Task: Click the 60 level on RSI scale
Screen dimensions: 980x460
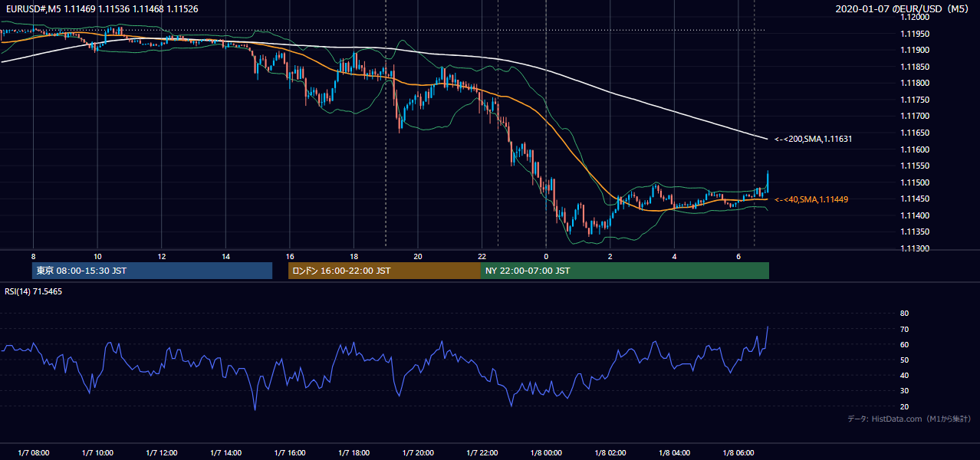Action: [904, 345]
